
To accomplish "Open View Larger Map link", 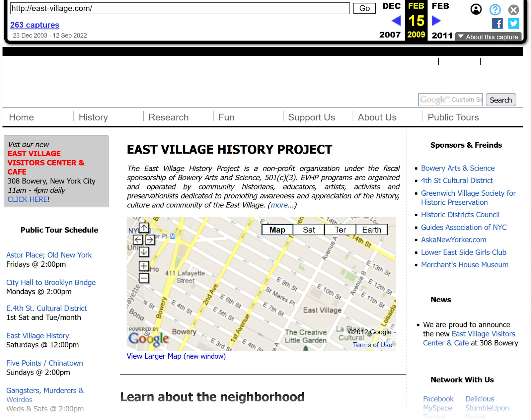I will 154,356.
